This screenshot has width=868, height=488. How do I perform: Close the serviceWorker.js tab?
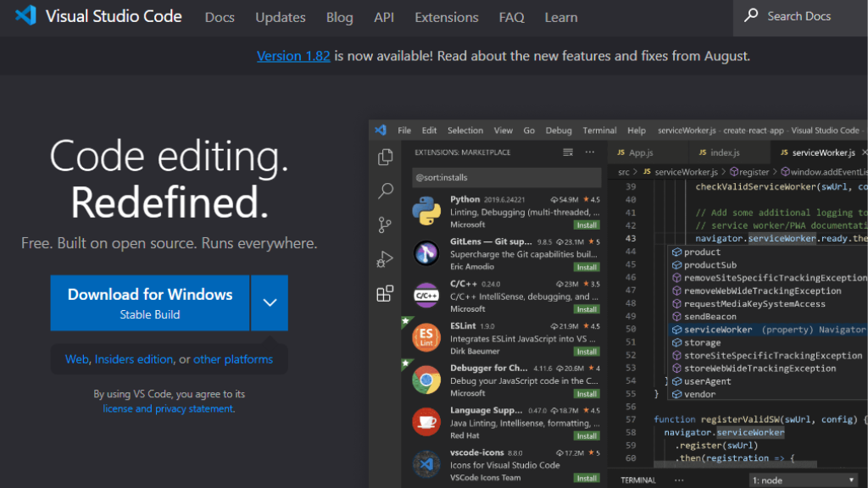(x=864, y=152)
